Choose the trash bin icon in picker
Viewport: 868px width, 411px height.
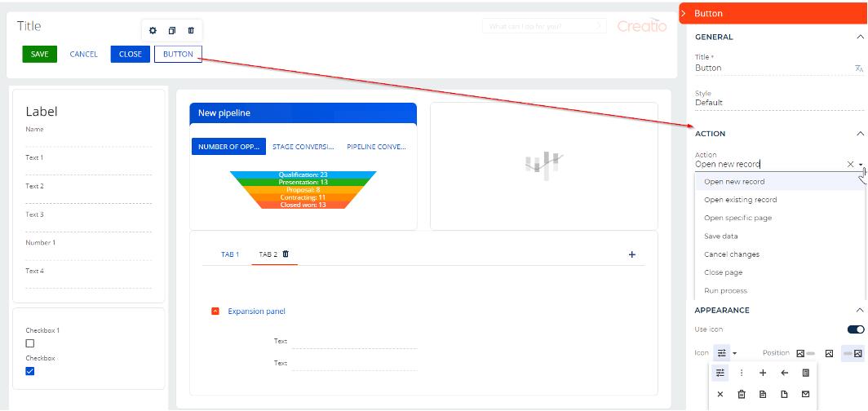[742, 395]
